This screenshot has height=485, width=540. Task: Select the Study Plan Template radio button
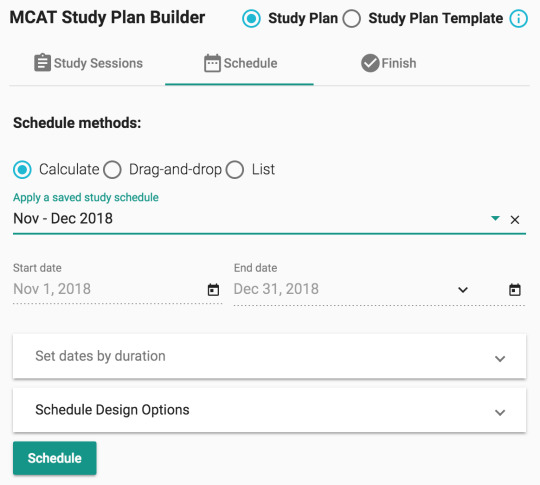352,18
